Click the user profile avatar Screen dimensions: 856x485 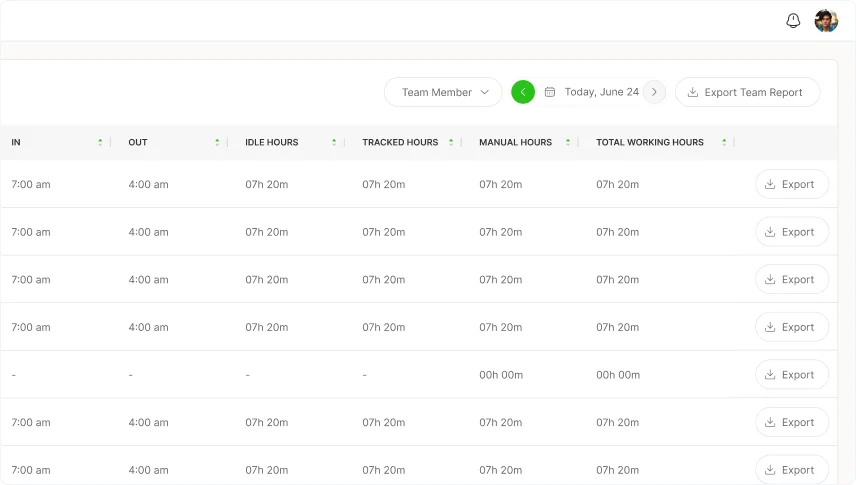click(x=826, y=21)
